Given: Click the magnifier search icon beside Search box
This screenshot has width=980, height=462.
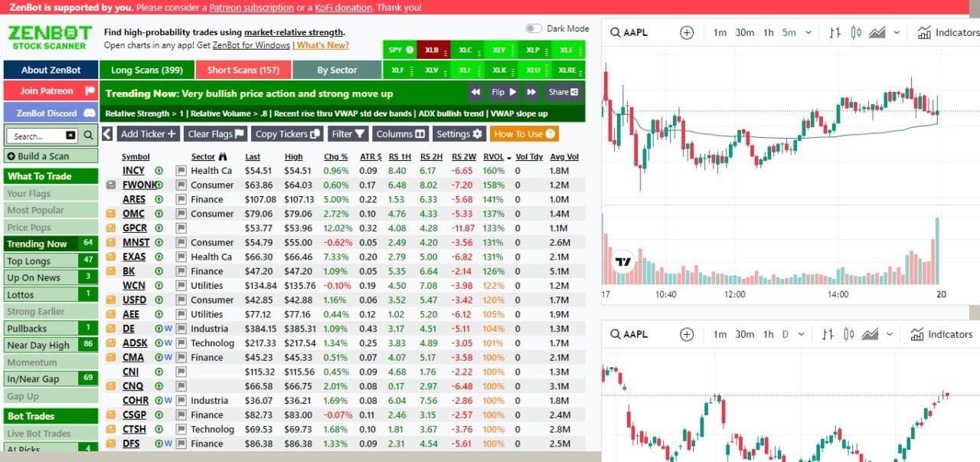Looking at the screenshot, I should pyautogui.click(x=90, y=136).
